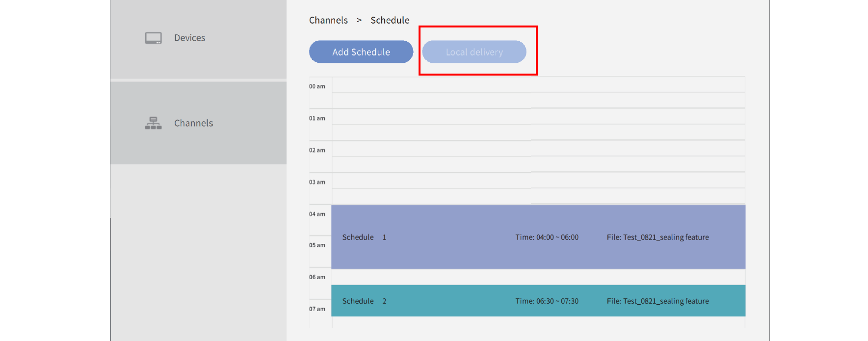Click the Schedule breadcrumb label

390,20
